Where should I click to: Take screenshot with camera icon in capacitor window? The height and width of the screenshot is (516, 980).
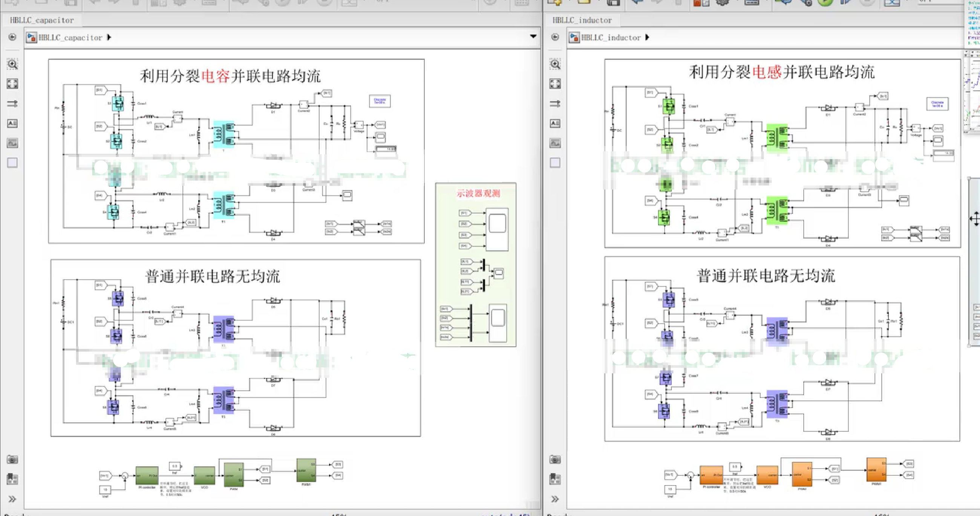point(12,460)
